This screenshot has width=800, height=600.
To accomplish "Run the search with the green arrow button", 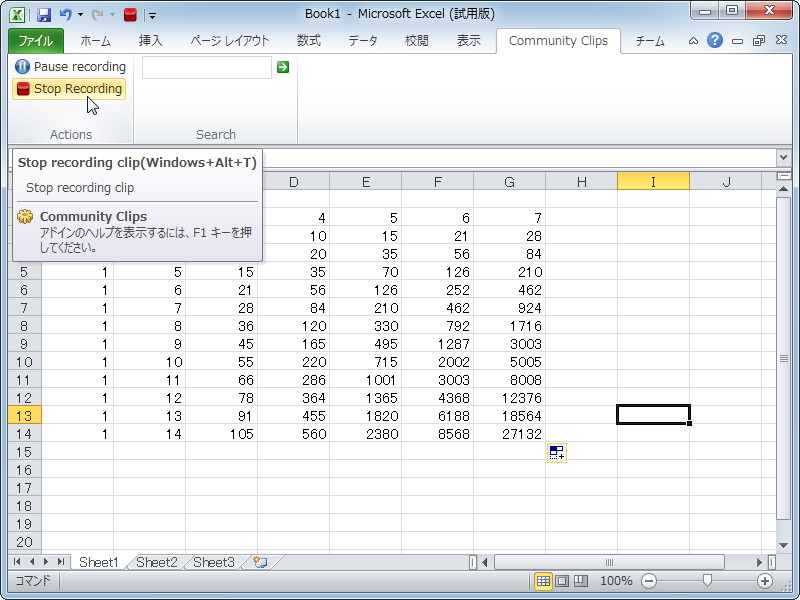I will click(x=283, y=66).
